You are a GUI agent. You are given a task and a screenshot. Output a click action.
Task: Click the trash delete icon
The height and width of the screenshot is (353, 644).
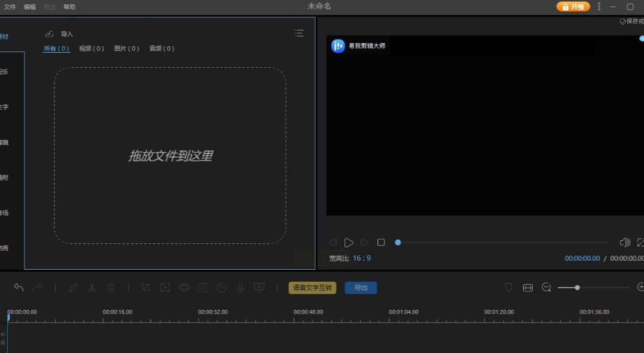[111, 288]
